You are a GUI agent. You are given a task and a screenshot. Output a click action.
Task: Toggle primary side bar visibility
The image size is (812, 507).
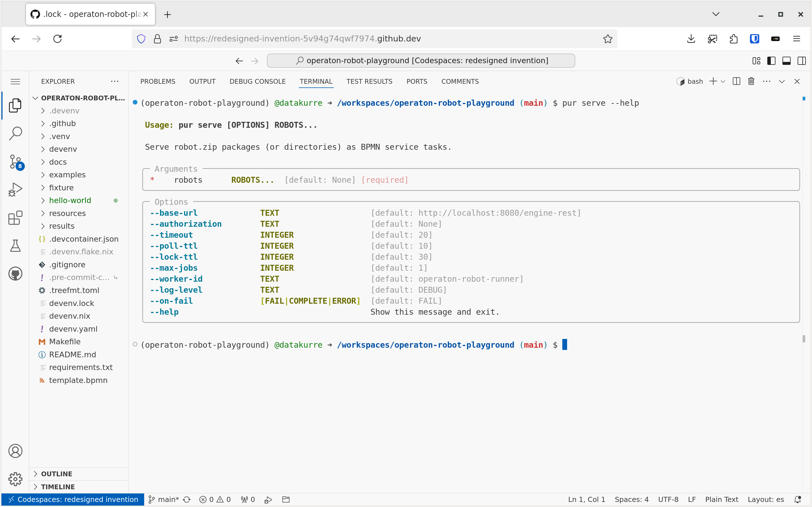[x=771, y=61]
